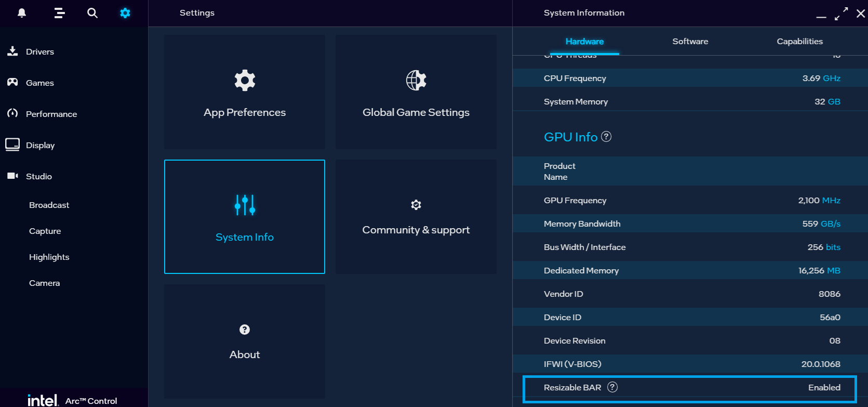Click the Display monitor icon

click(12, 145)
